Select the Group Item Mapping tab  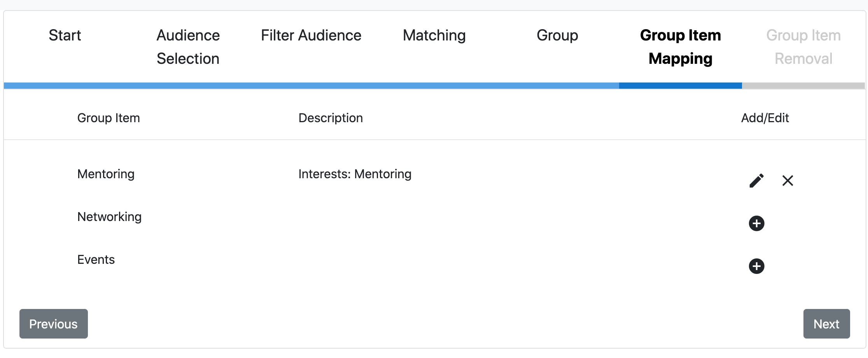(x=681, y=47)
